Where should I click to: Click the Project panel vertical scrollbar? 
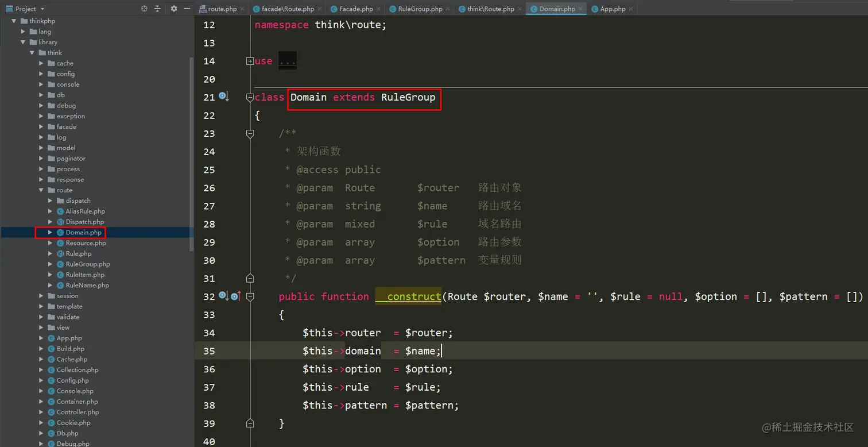coord(192,155)
